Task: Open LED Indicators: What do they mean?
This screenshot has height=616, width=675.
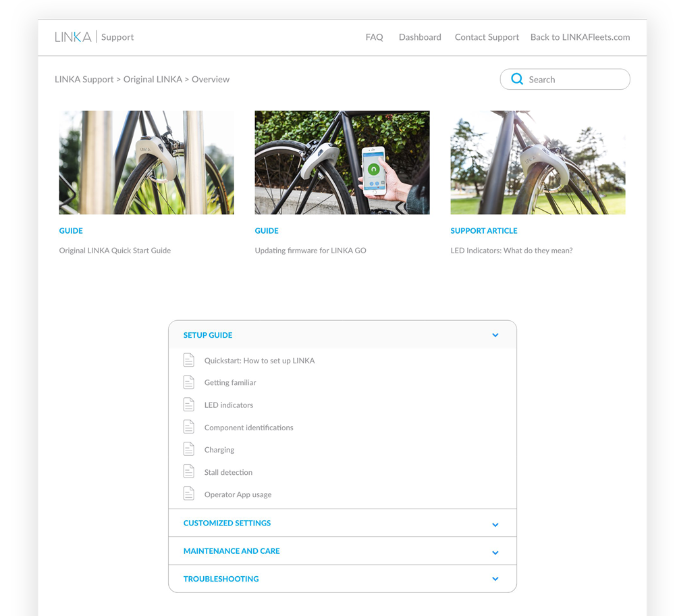Action: point(512,251)
